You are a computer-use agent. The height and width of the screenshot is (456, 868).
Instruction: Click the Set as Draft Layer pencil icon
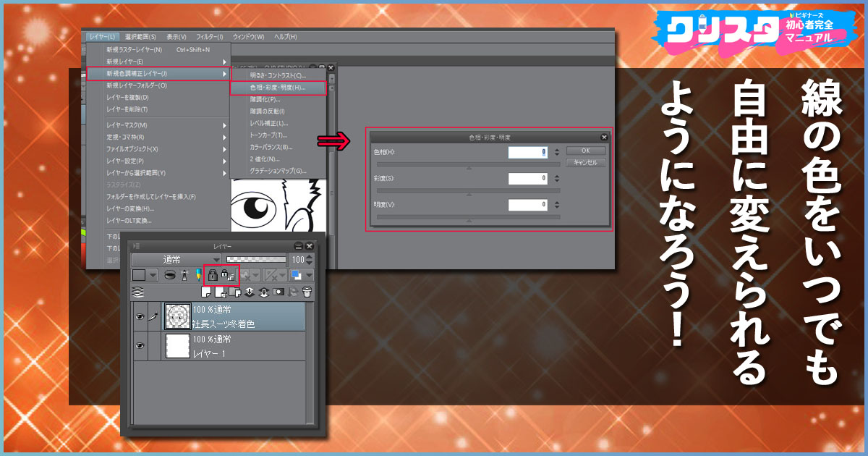coord(197,275)
